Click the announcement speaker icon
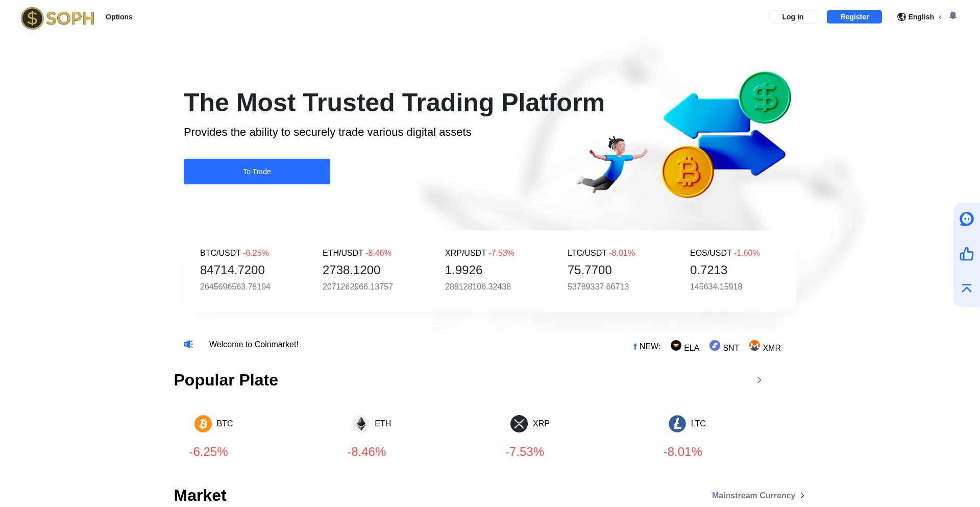This screenshot has height=507, width=980. (x=188, y=344)
